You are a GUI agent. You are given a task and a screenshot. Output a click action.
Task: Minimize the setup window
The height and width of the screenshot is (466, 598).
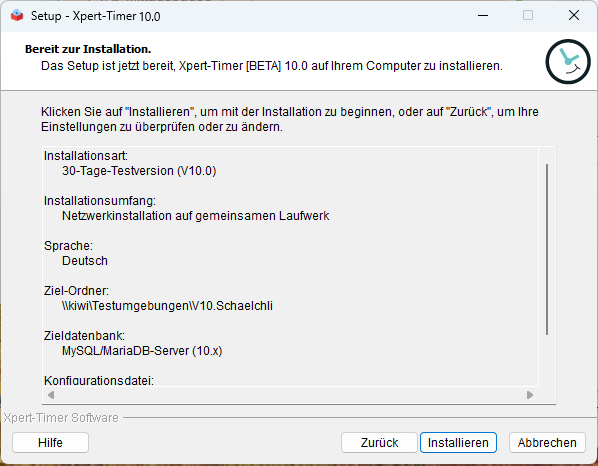pyautogui.click(x=483, y=16)
